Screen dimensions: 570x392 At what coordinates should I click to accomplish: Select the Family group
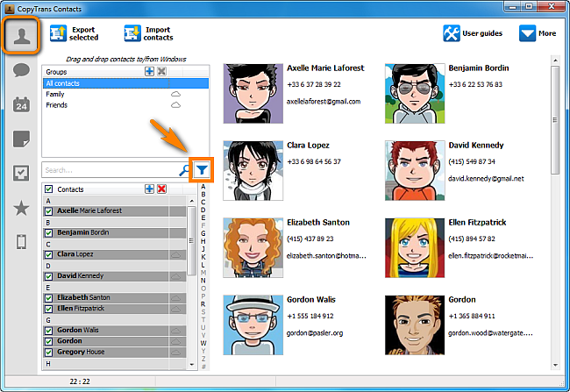coord(56,94)
